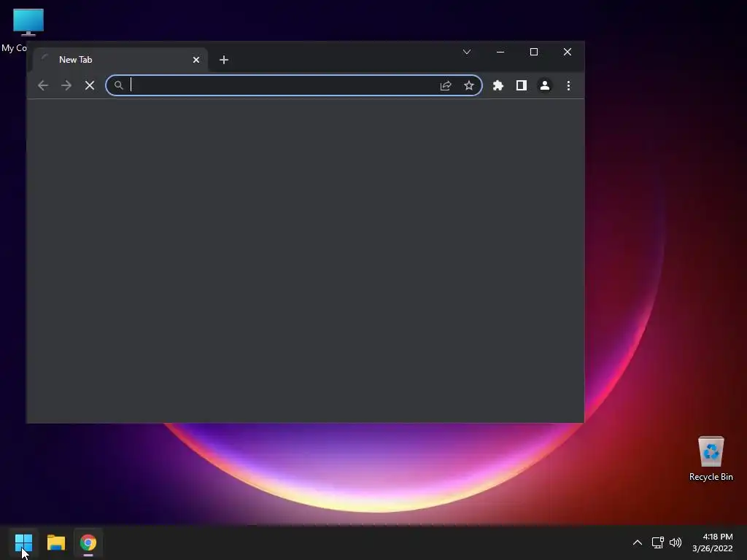Screen dimensions: 747x560
Task: Maximize the Chrome window
Action: pyautogui.click(x=533, y=52)
